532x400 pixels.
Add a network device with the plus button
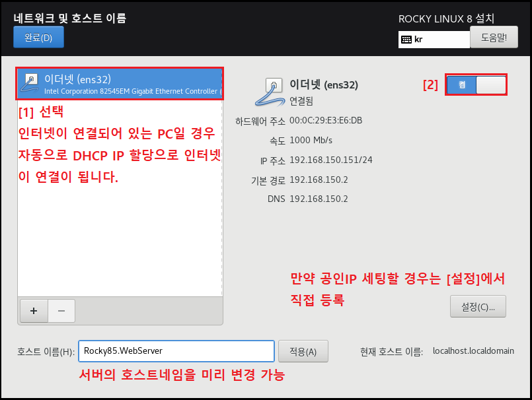pos(34,310)
